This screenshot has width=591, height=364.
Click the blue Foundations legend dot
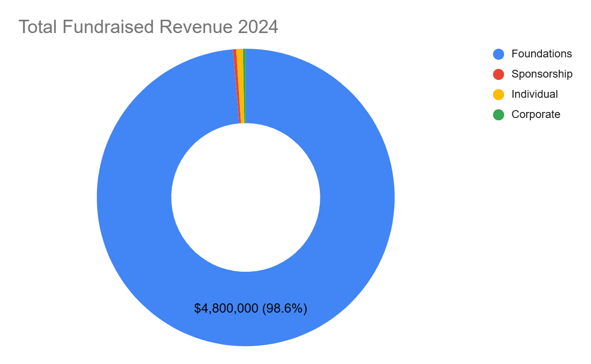[x=498, y=54]
